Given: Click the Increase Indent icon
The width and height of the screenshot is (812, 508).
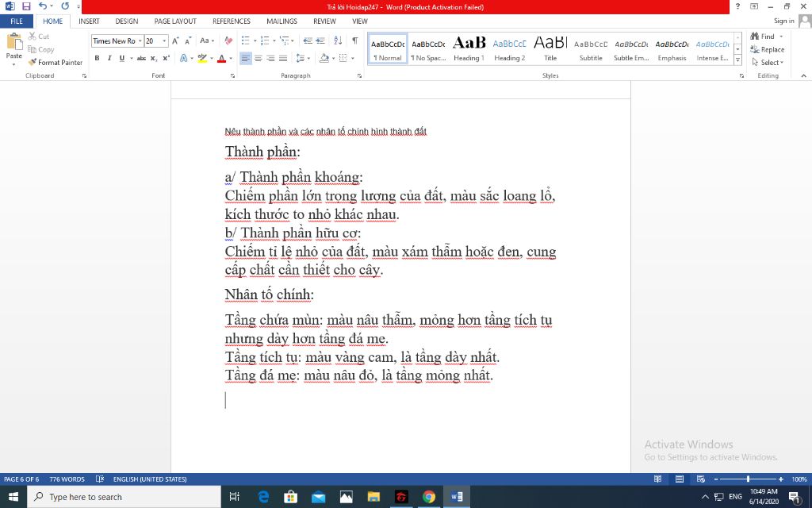Looking at the screenshot, I should [x=320, y=40].
